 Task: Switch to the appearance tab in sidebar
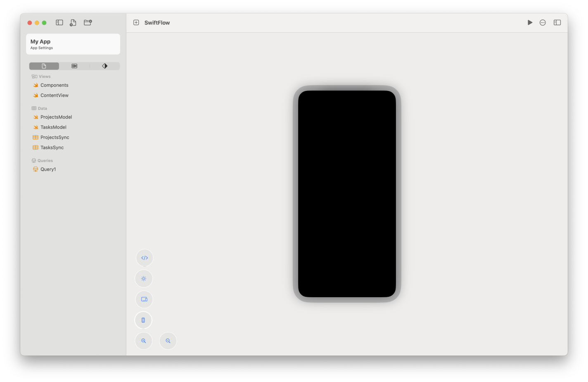click(105, 66)
